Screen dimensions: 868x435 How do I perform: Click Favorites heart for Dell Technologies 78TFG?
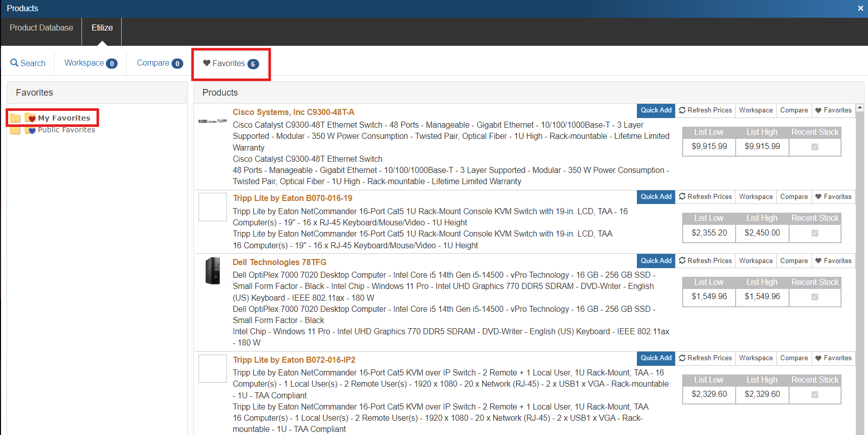click(x=818, y=260)
